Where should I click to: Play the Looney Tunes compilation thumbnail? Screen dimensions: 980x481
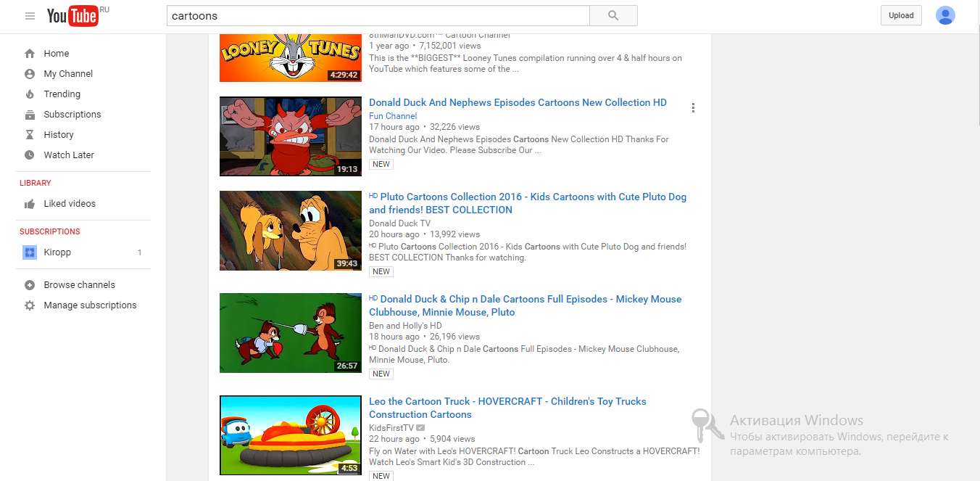(x=291, y=57)
